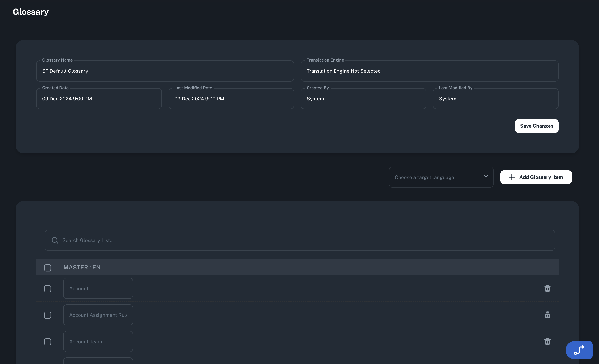
Task: Delete the Account Assignment Rule item
Action: 547,315
